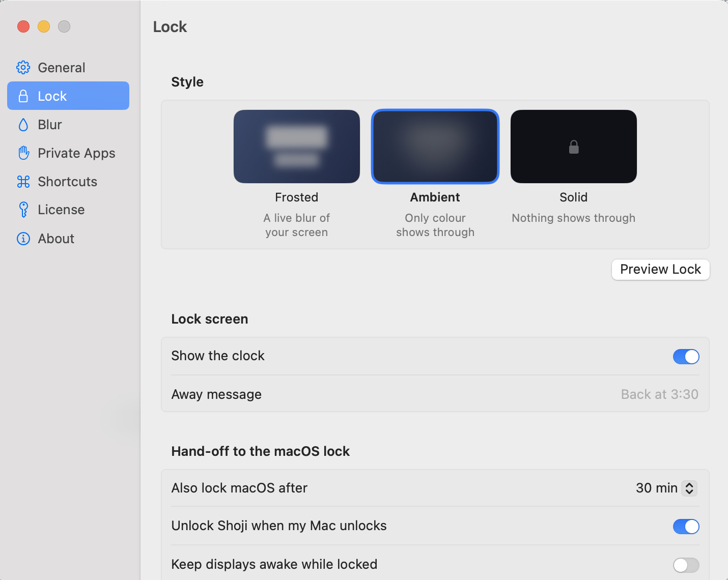Image resolution: width=728 pixels, height=580 pixels.
Task: Open the License section
Action: coord(68,210)
